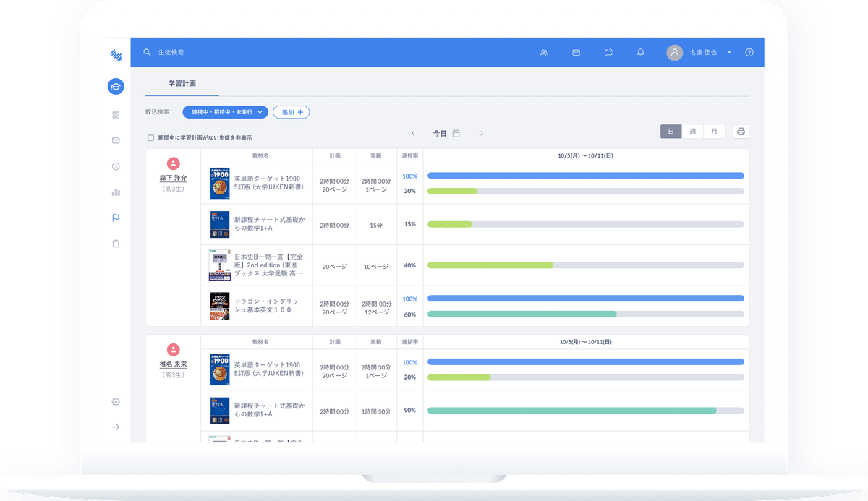Click the 1時間50分 actual time cell

(x=376, y=411)
